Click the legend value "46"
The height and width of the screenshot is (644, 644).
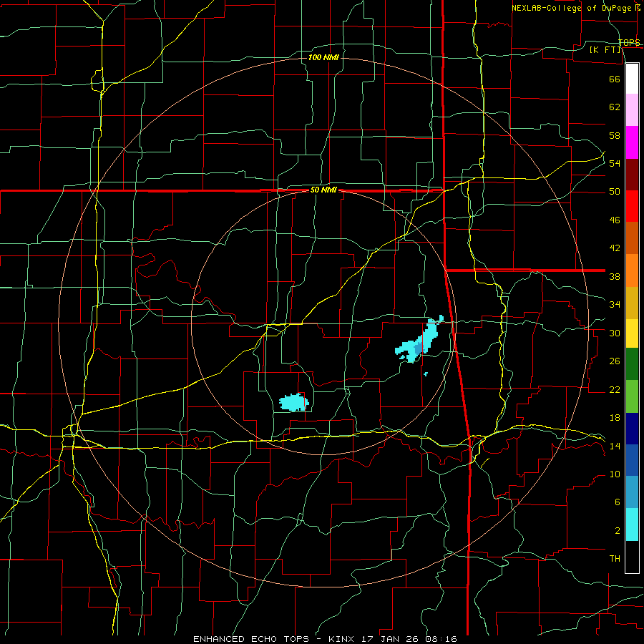pos(615,220)
